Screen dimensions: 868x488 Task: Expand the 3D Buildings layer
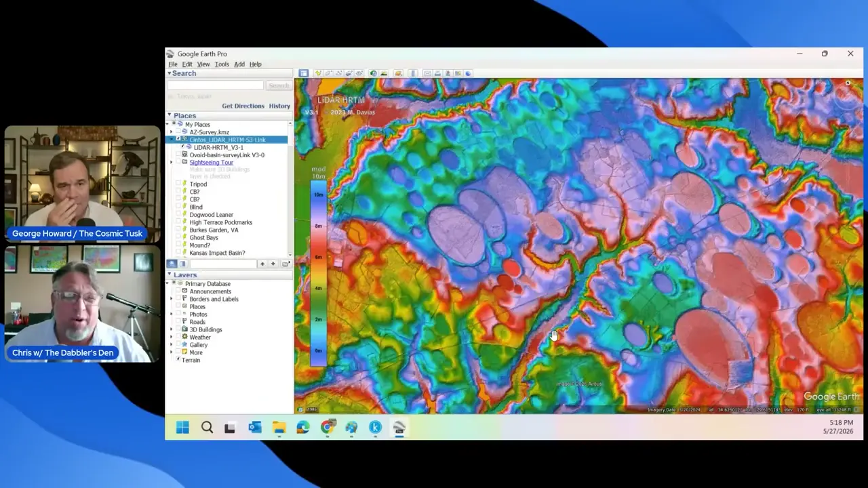tap(171, 329)
